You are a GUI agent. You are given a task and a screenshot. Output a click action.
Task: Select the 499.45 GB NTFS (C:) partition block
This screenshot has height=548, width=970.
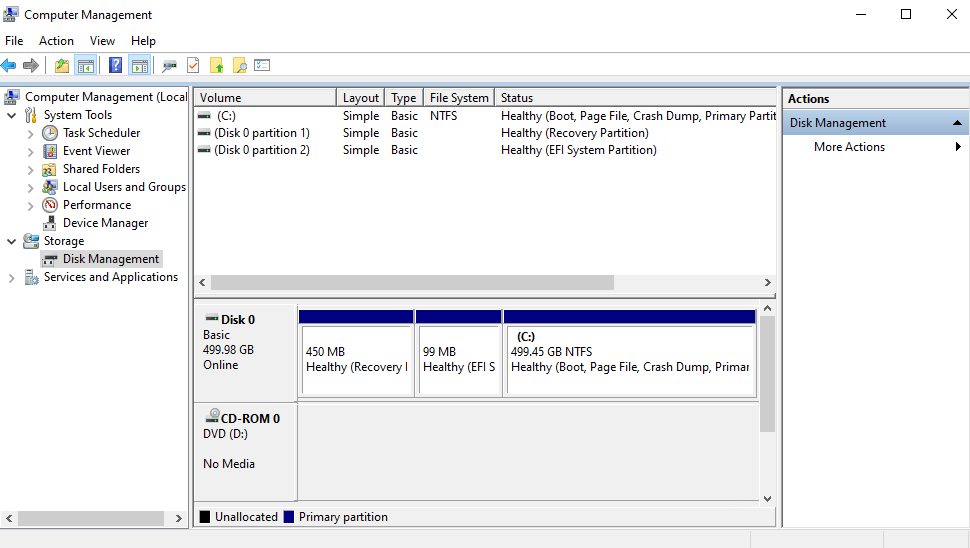click(x=629, y=358)
